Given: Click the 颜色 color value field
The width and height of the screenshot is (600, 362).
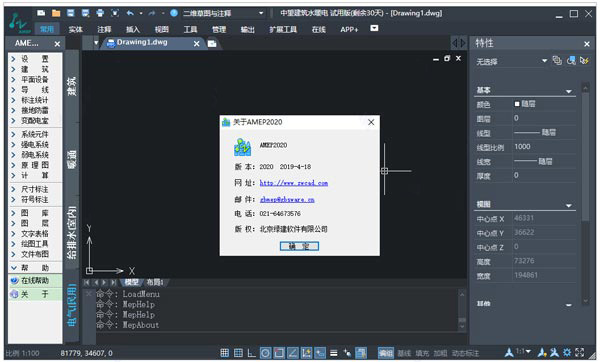Looking at the screenshot, I should (x=544, y=104).
